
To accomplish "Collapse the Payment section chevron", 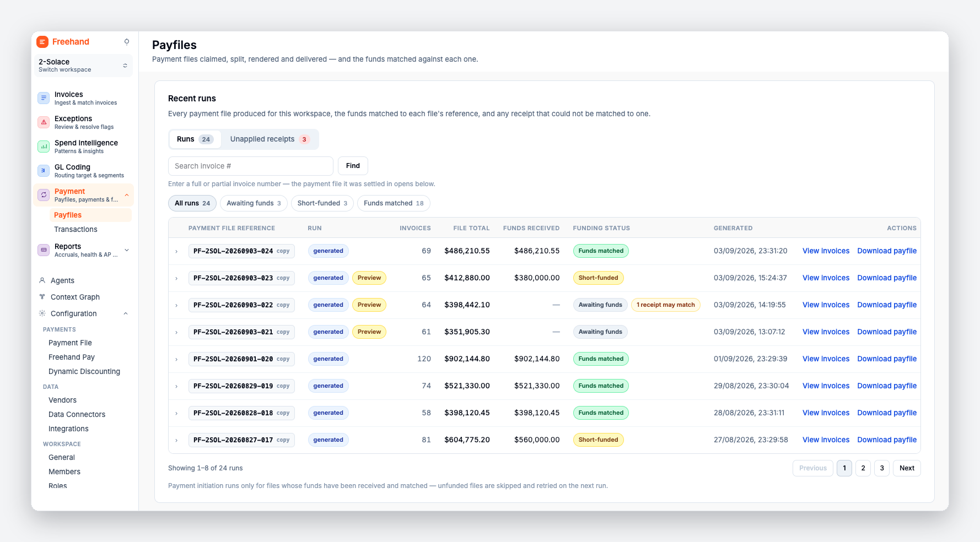I will click(x=127, y=195).
